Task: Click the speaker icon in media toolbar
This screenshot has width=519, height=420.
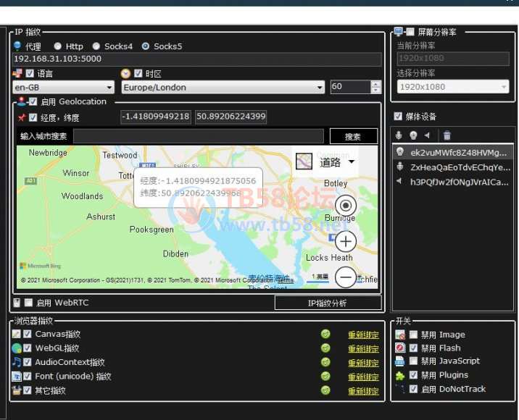Action: [427, 135]
